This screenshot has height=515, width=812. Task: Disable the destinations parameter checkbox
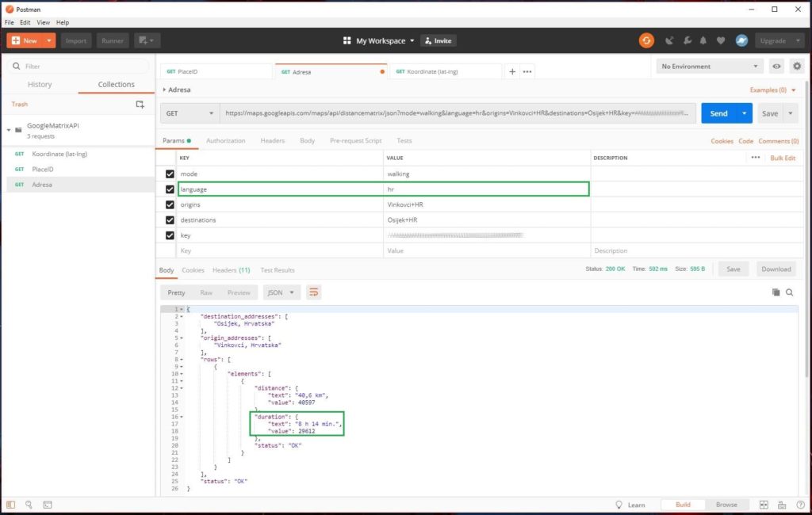coord(170,220)
